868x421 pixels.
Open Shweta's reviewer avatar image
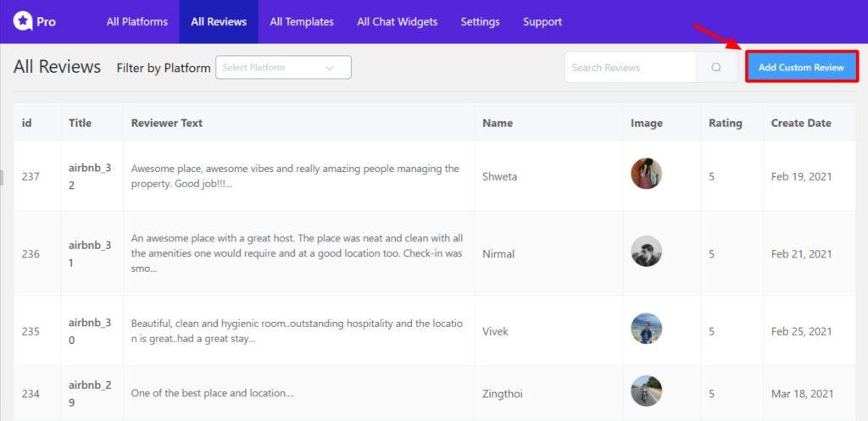click(646, 174)
